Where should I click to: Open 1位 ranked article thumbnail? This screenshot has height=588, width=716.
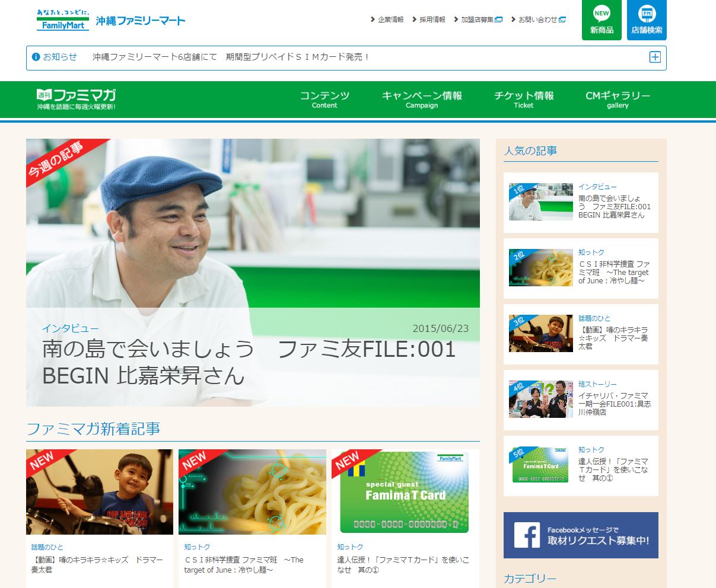point(541,202)
